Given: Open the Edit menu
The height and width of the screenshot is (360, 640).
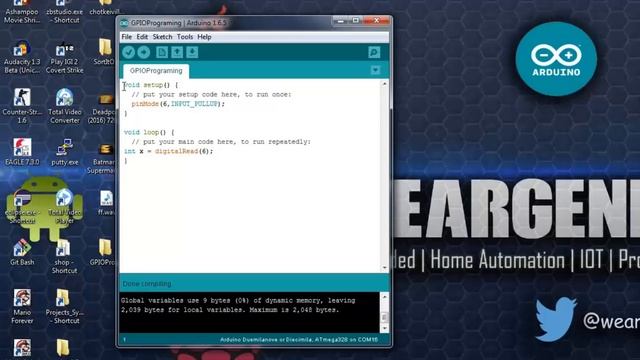Looking at the screenshot, I should point(142,37).
